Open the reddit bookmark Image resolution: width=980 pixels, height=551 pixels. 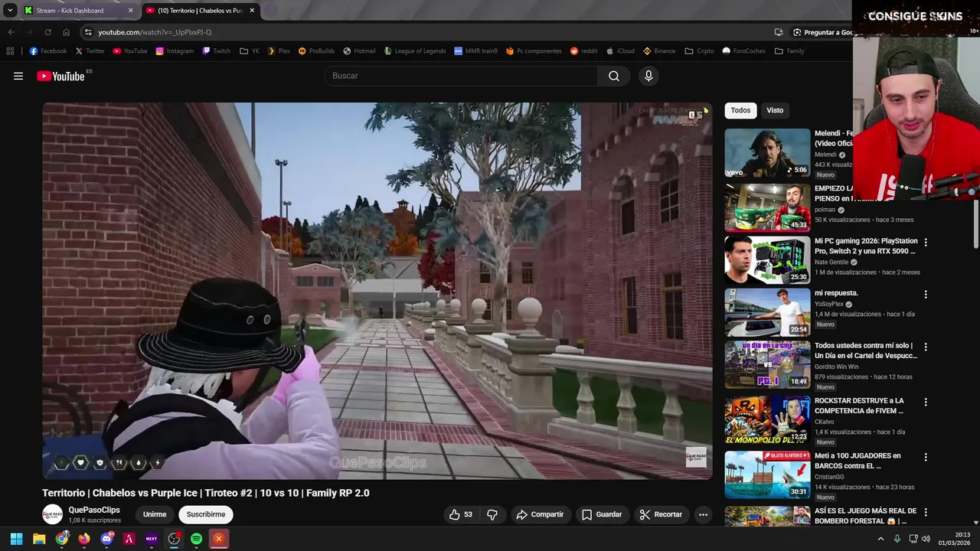click(x=583, y=51)
